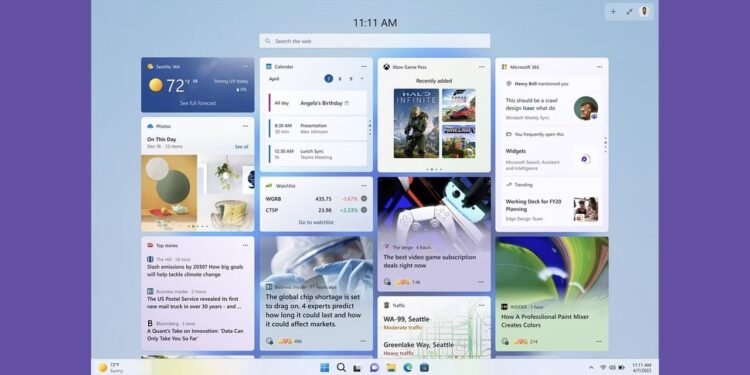Open Angela's Birthday calendar event
The image size is (750, 375).
pos(318,103)
